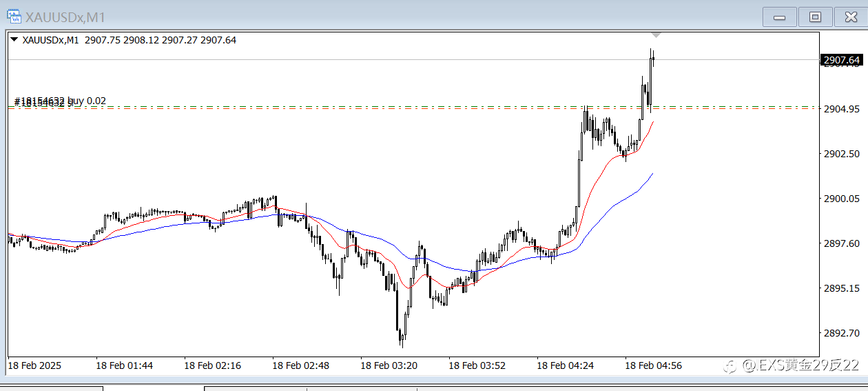Image resolution: width=868 pixels, height=391 pixels.
Task: Click the 2900.05 price scale value
Action: click(x=841, y=199)
